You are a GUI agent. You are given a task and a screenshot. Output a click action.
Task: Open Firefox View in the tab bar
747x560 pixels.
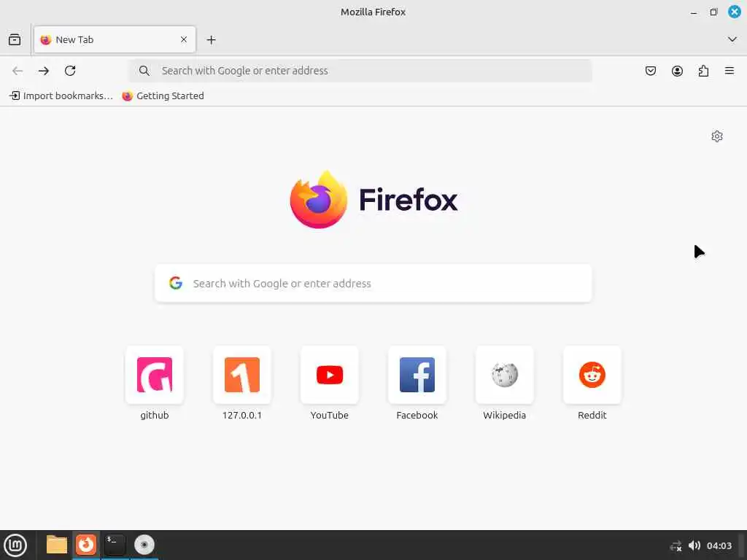click(15, 39)
